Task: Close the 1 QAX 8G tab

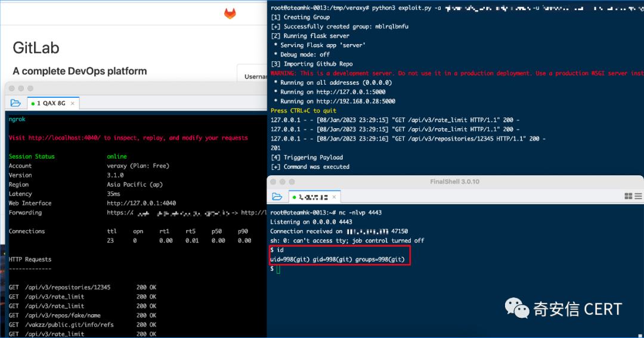Action: pyautogui.click(x=73, y=104)
